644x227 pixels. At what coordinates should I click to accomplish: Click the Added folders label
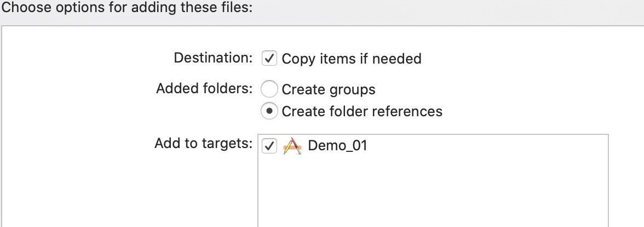coord(205,88)
